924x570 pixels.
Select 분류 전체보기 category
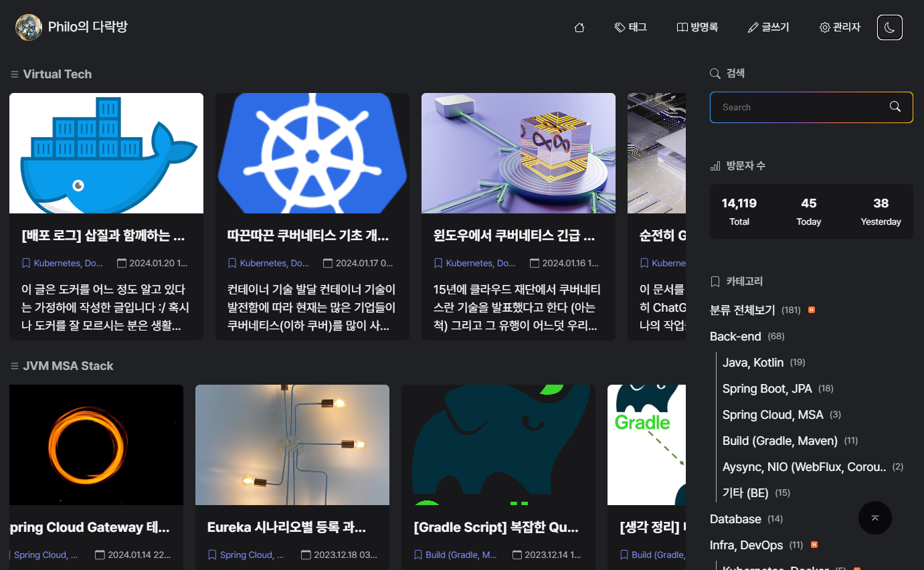click(743, 310)
